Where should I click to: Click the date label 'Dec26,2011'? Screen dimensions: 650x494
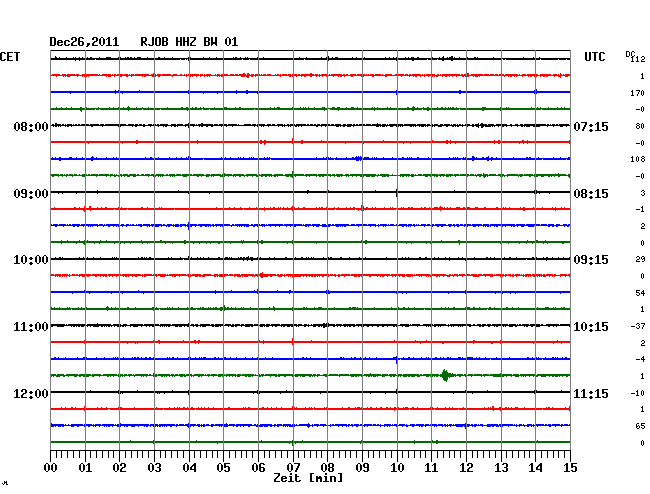(84, 42)
